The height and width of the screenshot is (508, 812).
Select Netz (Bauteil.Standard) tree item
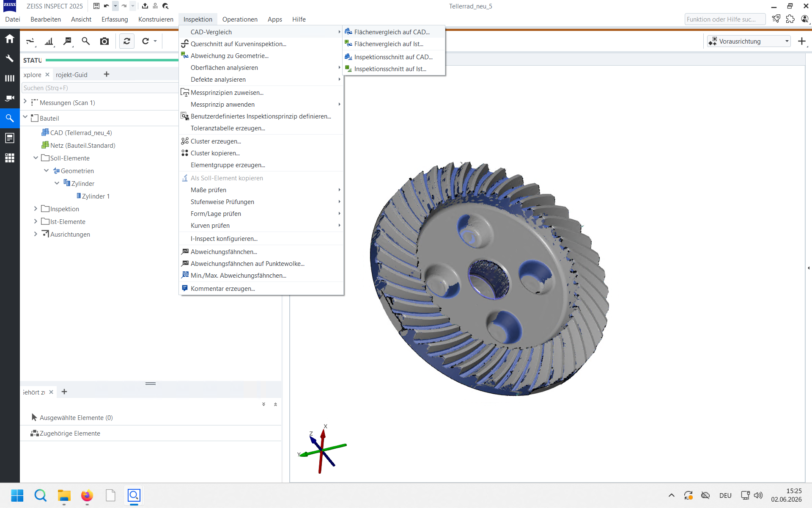(x=78, y=146)
